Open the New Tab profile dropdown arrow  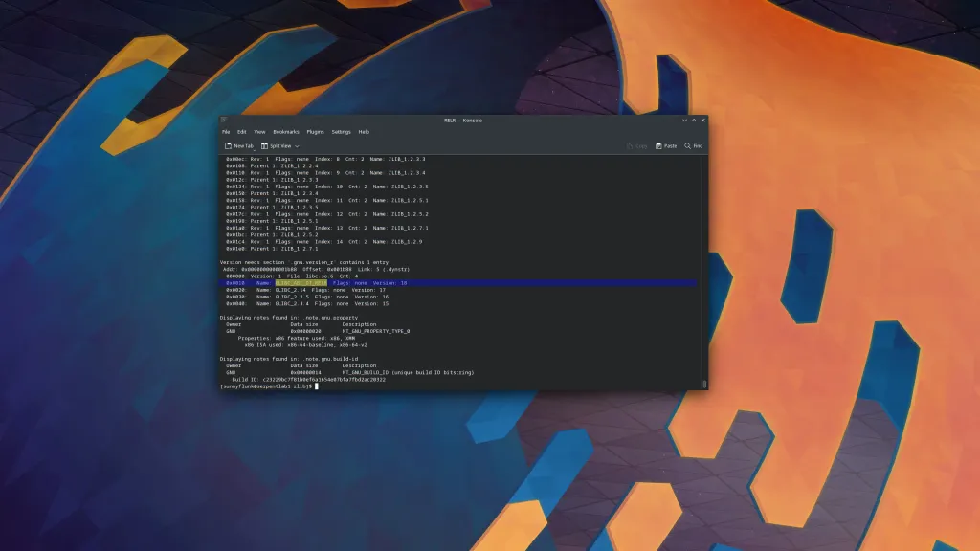(254, 150)
